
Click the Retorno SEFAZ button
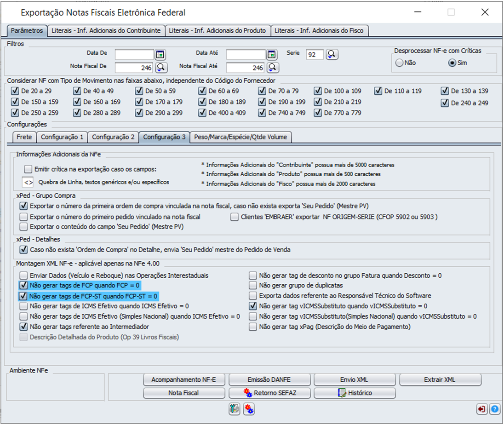point(269,393)
